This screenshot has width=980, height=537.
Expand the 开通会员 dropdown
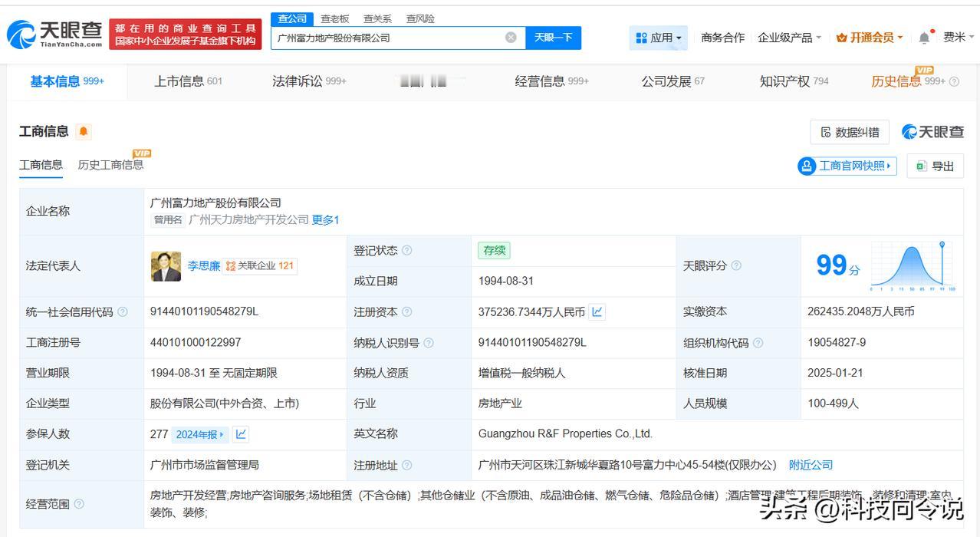point(870,38)
